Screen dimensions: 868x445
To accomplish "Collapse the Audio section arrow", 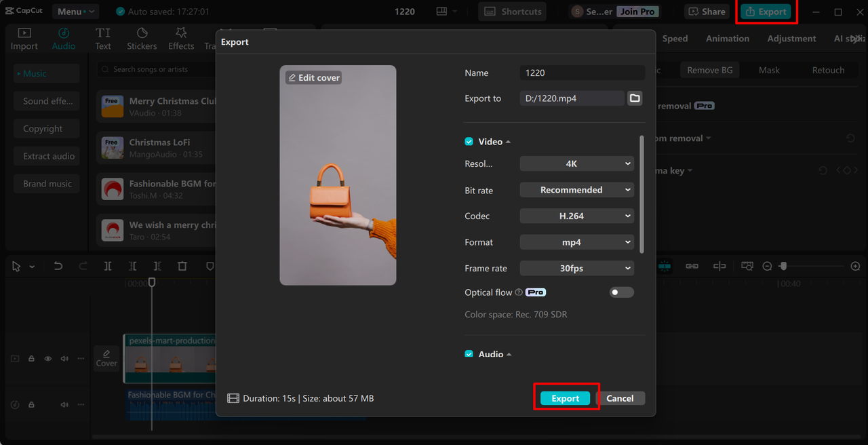I will 509,354.
